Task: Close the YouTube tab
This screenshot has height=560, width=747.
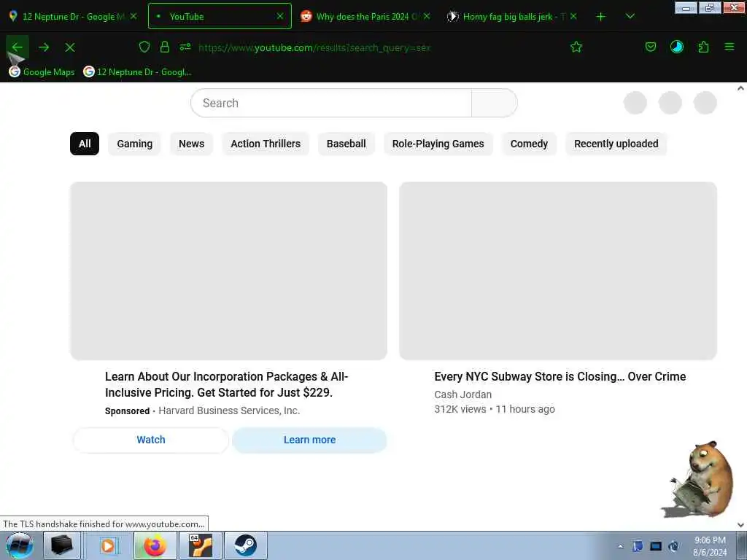Action: coord(280,16)
